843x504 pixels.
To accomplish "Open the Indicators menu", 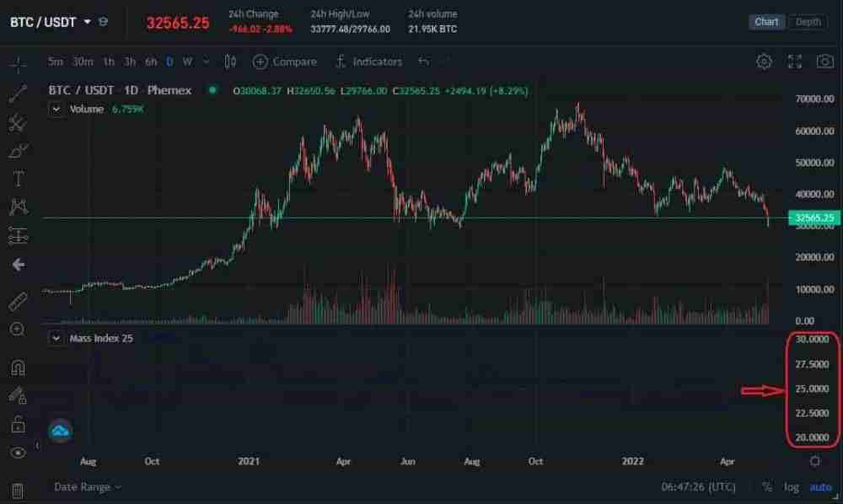I will pyautogui.click(x=368, y=62).
